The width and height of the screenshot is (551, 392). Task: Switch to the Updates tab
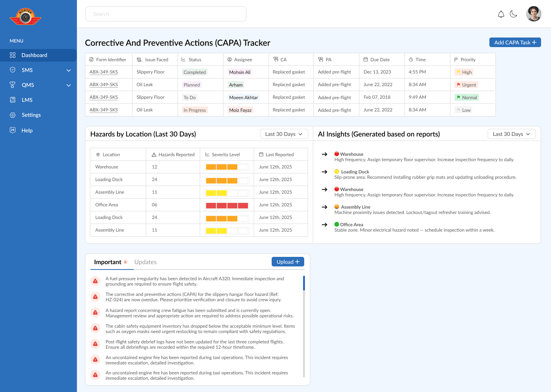point(145,262)
